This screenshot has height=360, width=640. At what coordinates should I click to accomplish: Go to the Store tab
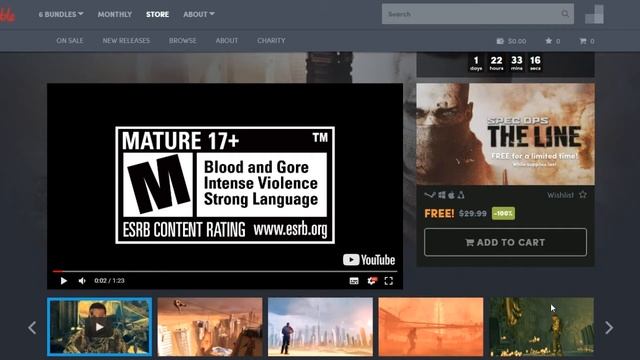click(157, 14)
